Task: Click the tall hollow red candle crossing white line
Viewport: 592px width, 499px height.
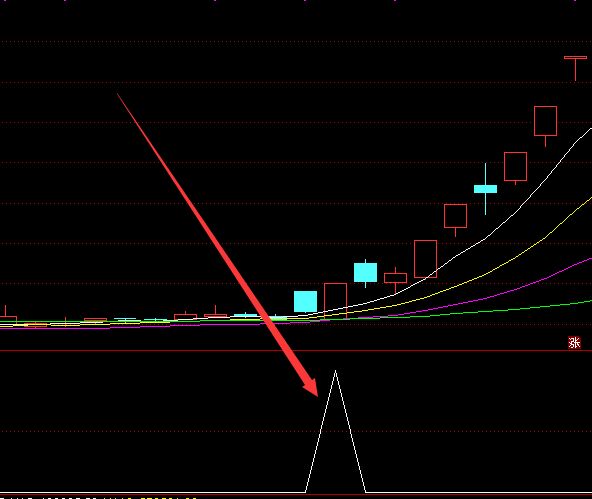Action: click(426, 259)
